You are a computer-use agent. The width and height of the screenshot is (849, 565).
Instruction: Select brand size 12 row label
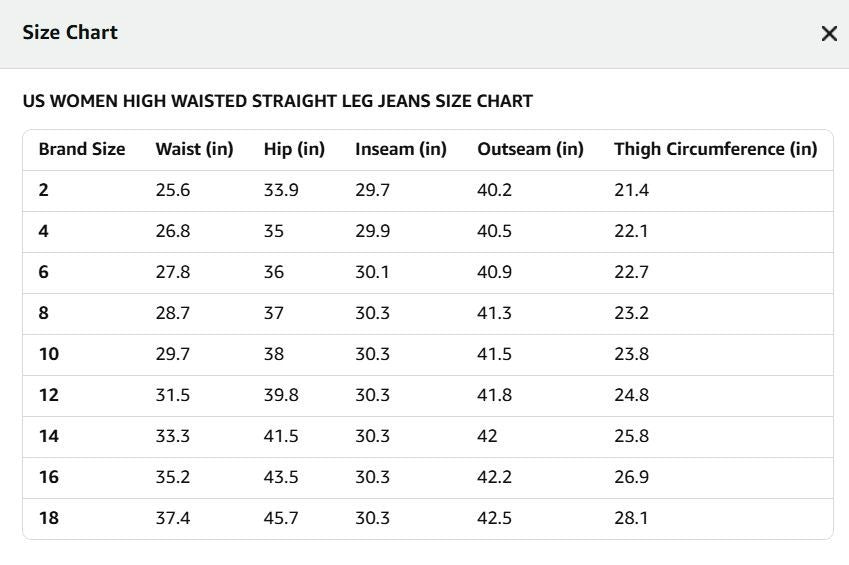tap(49, 395)
